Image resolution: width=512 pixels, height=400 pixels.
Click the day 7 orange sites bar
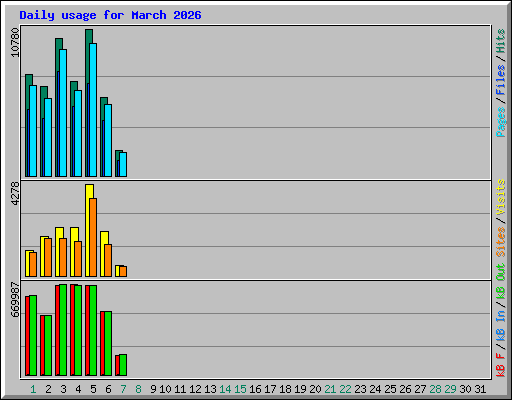123,271
